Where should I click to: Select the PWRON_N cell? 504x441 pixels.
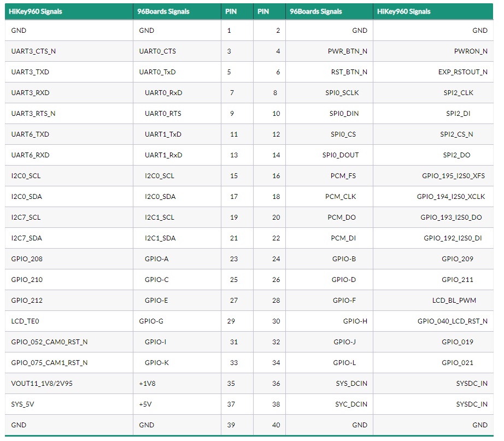(433, 51)
